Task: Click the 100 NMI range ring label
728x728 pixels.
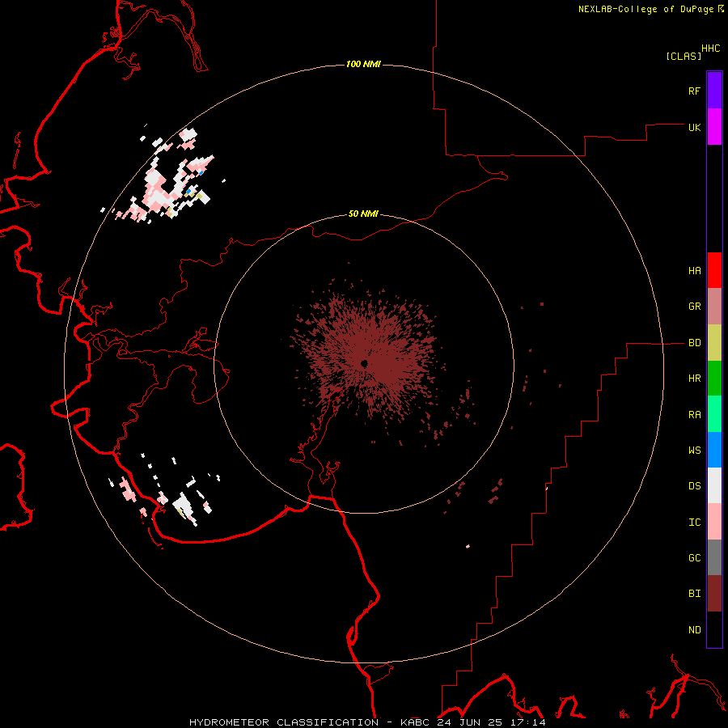Action: point(363,64)
